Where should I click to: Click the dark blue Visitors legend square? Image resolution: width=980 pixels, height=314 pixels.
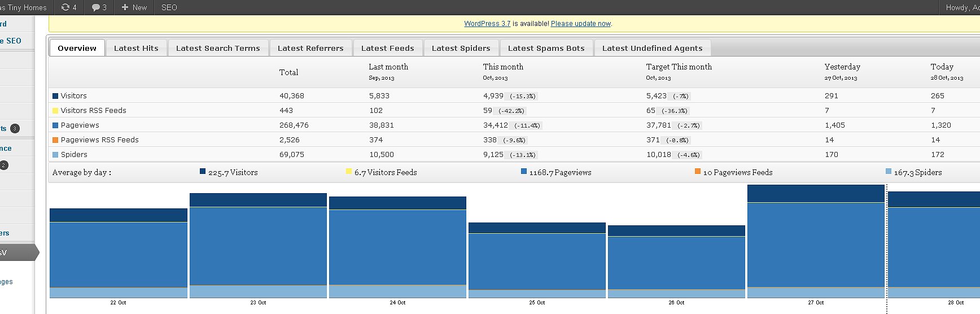pyautogui.click(x=55, y=96)
